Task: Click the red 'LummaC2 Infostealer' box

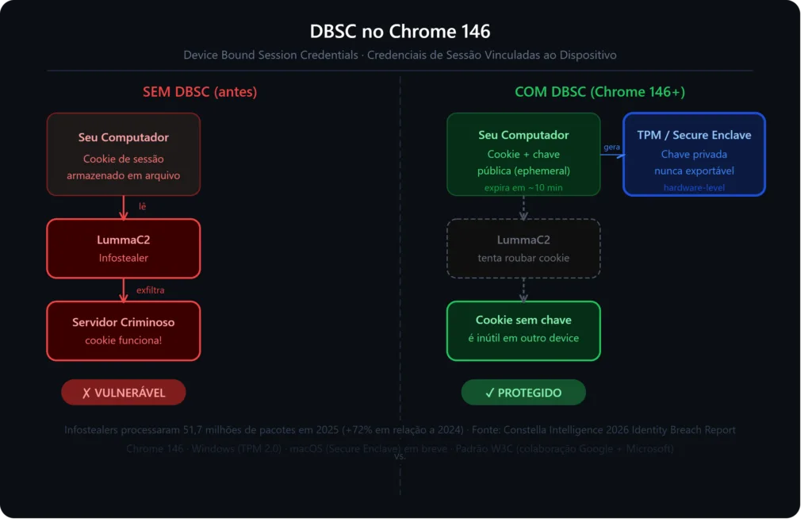Action: click(123, 248)
